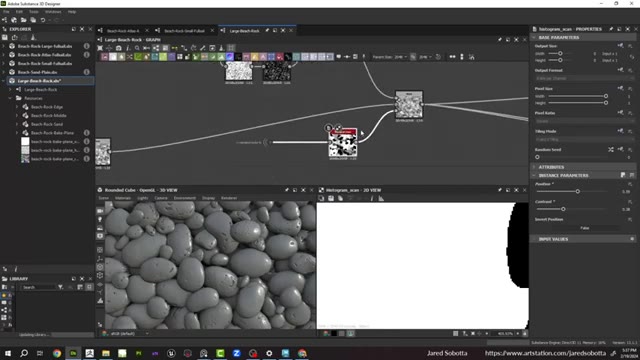
Task: Open the Tiling Mode dropdown
Action: pos(584,140)
